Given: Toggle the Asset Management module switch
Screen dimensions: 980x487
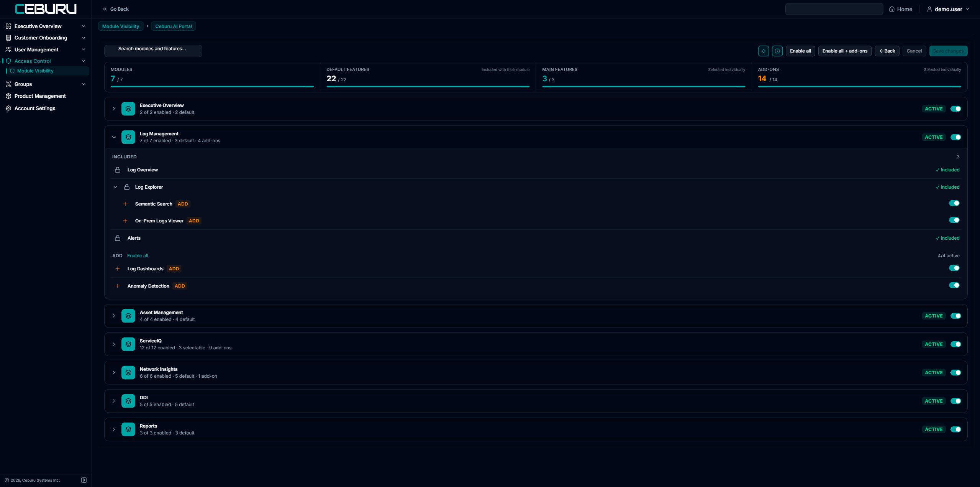Looking at the screenshot, I should pyautogui.click(x=955, y=316).
